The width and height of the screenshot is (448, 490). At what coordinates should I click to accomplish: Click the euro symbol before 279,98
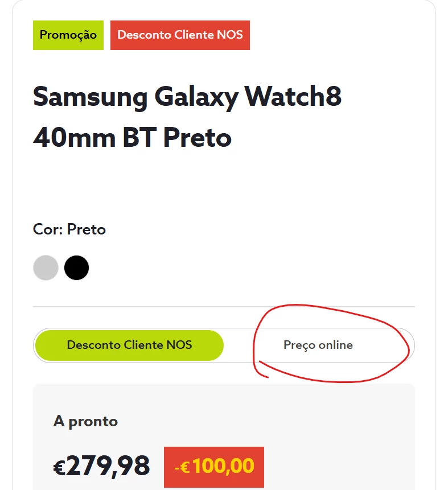pos(59,468)
